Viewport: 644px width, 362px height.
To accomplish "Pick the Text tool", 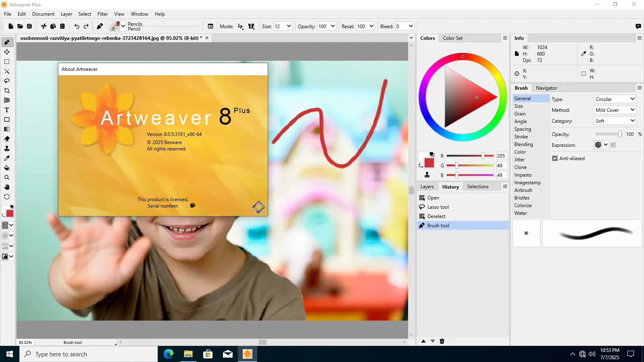I will (x=7, y=110).
